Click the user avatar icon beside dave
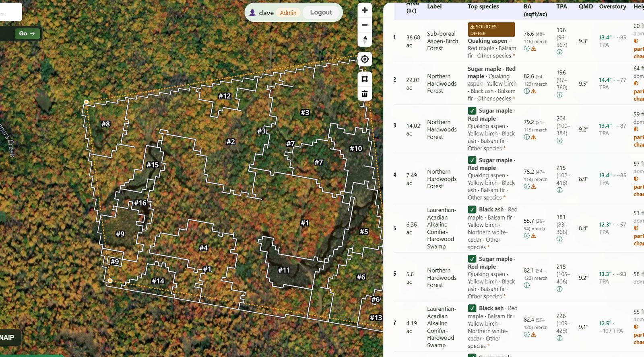The height and width of the screenshot is (357, 644). point(253,13)
